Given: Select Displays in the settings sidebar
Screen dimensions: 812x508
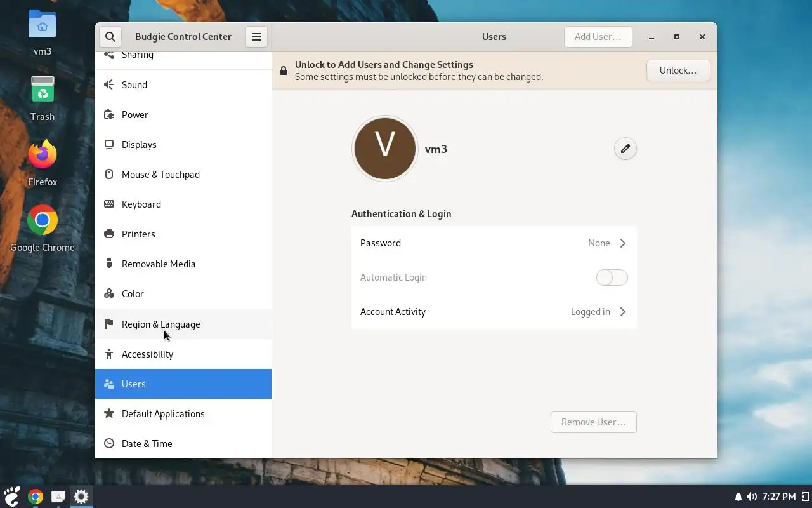Looking at the screenshot, I should (183, 144).
